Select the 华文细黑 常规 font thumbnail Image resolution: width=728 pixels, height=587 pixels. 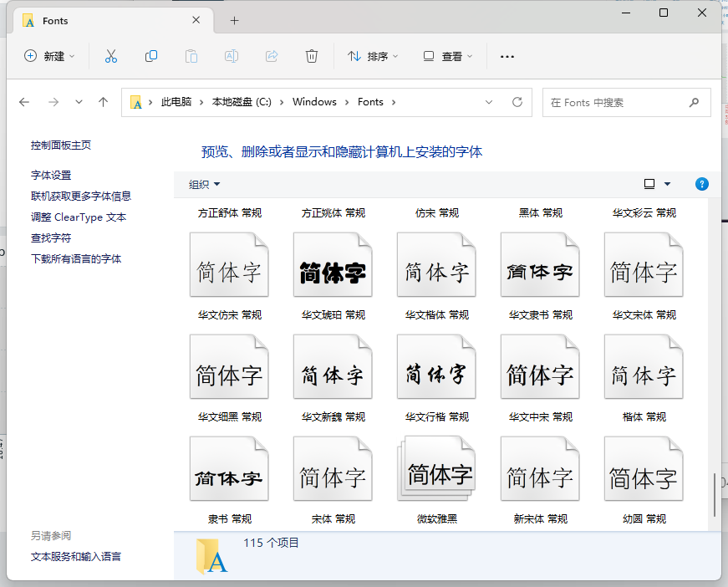(229, 367)
